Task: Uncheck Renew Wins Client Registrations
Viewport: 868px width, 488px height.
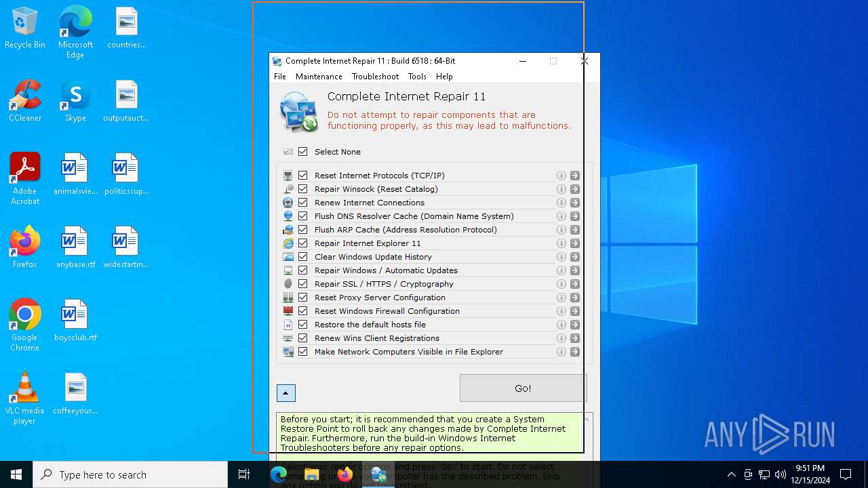Action: coord(303,338)
